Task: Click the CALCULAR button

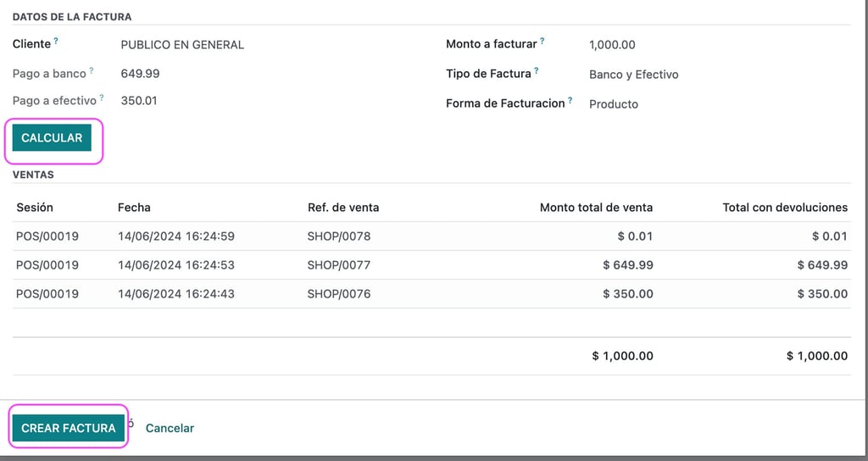Action: coord(52,138)
